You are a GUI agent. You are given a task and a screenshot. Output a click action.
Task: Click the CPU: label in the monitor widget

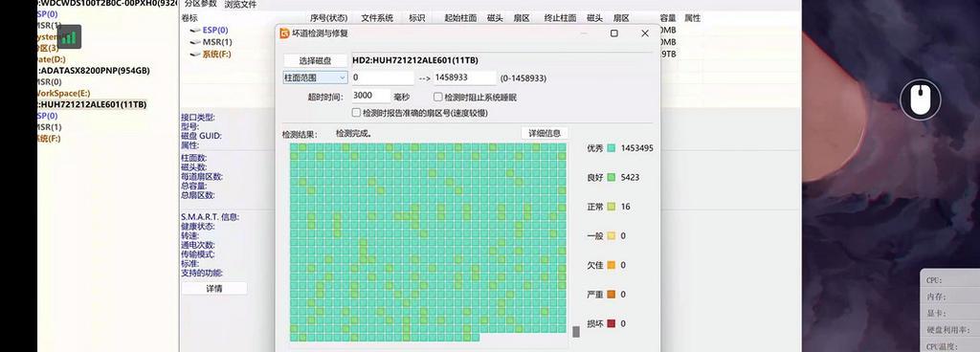pos(934,281)
